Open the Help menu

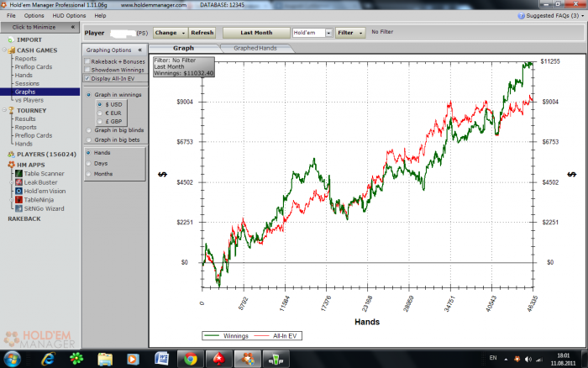(x=100, y=16)
